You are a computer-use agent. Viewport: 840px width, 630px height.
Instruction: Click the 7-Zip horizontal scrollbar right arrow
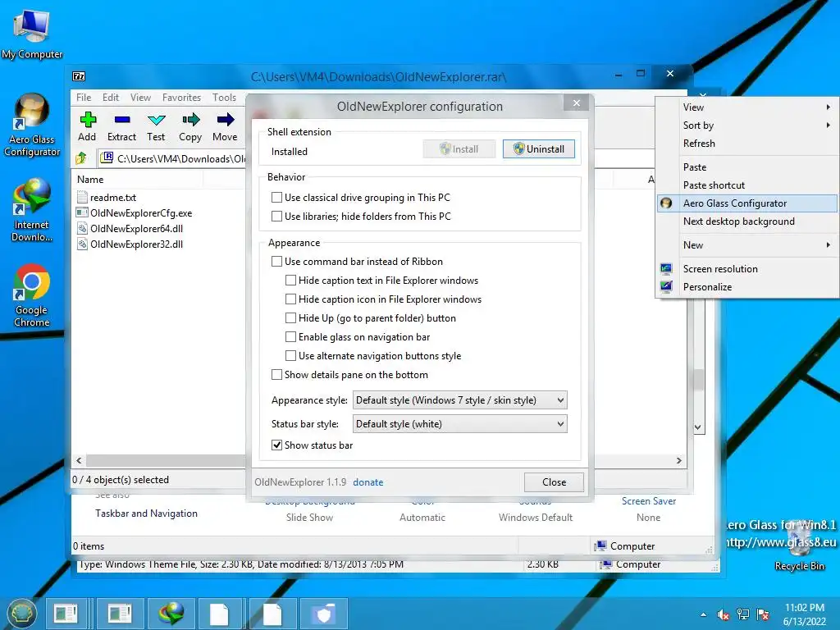tap(679, 461)
